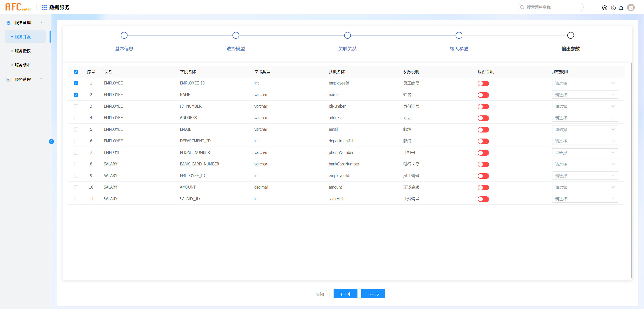Open encryption rule dropdown for bankCardNumber
This screenshot has height=309, width=644.
click(585, 164)
